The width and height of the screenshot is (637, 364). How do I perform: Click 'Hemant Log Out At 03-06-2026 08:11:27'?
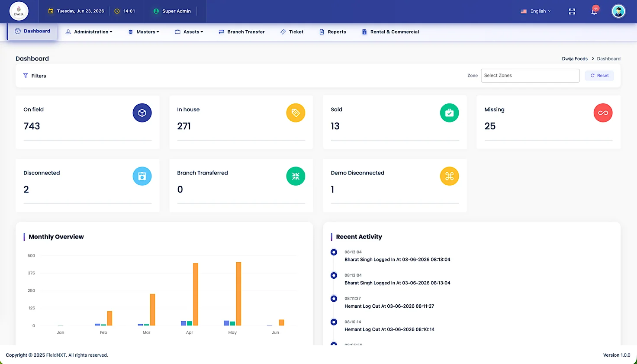click(x=389, y=306)
